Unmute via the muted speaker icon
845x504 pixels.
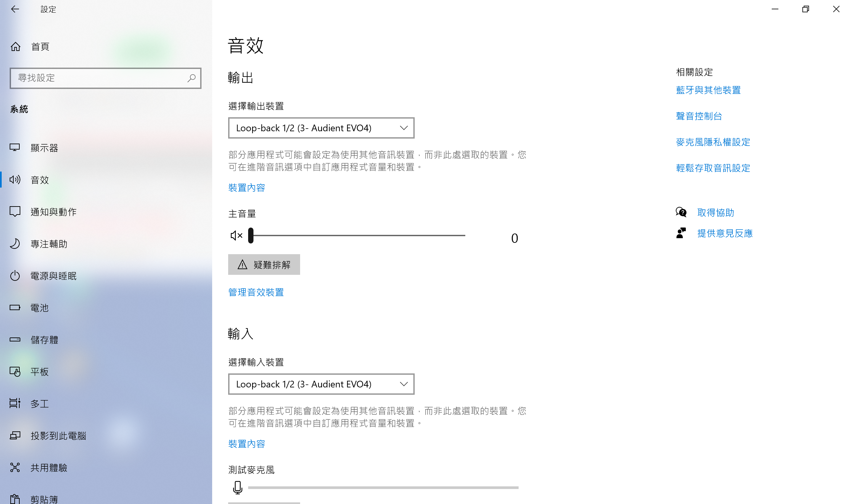point(236,236)
